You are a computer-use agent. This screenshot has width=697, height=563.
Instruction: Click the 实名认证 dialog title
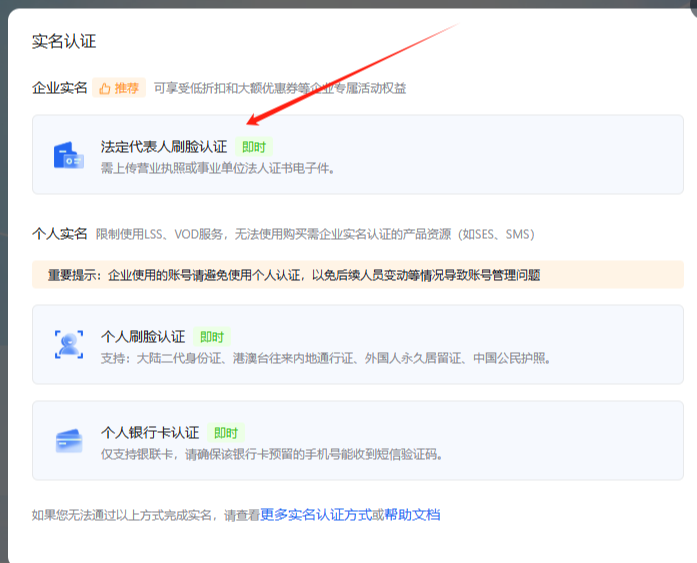coord(64,41)
